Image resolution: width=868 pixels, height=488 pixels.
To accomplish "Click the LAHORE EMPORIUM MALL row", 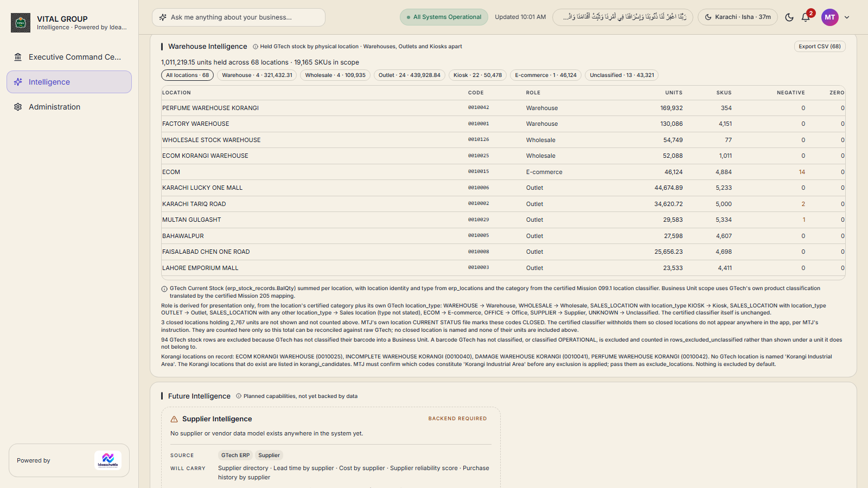I will [503, 268].
